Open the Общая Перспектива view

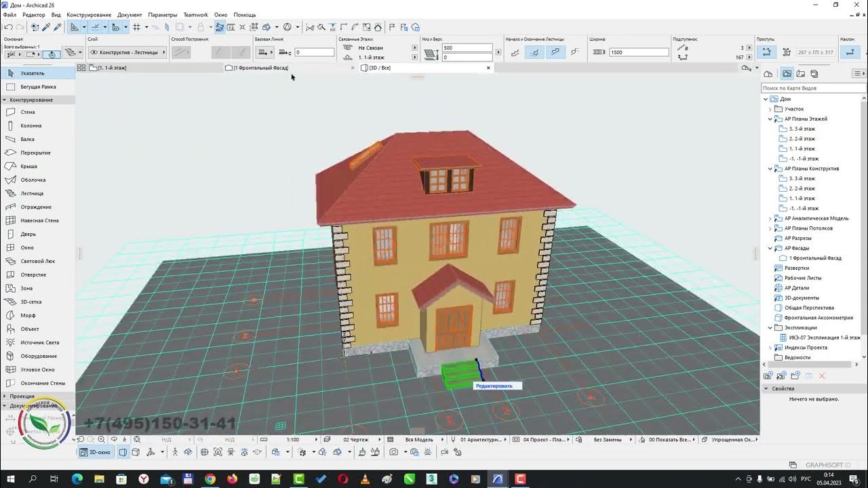[809, 308]
